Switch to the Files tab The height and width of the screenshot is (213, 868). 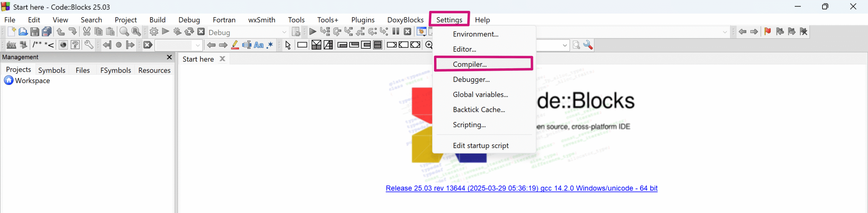pos(83,70)
